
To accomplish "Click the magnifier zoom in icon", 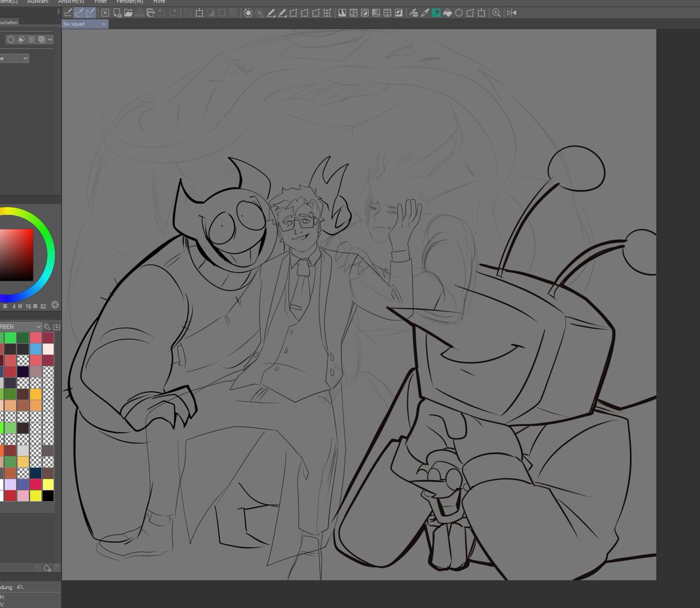I will coord(496,13).
